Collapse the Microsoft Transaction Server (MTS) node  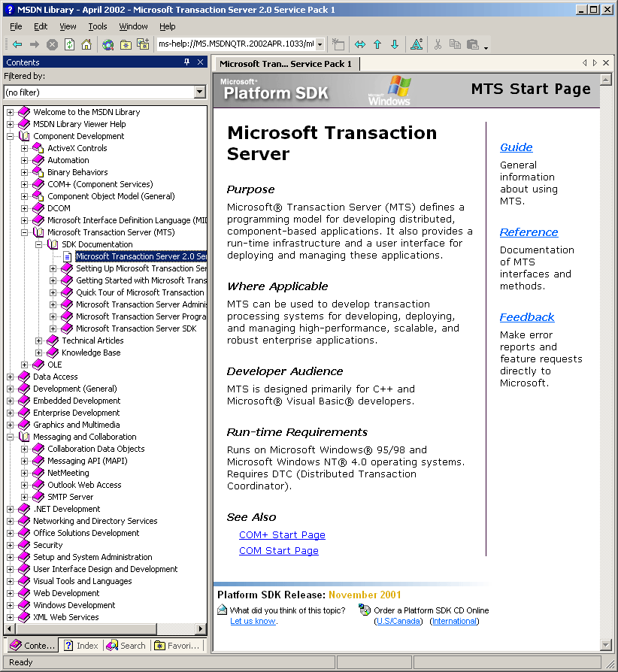[24, 232]
